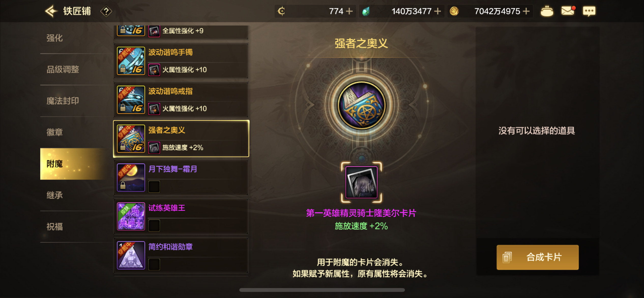644x298 pixels.
Task: Select 试练英雄王 item thumbnail
Action: click(131, 216)
